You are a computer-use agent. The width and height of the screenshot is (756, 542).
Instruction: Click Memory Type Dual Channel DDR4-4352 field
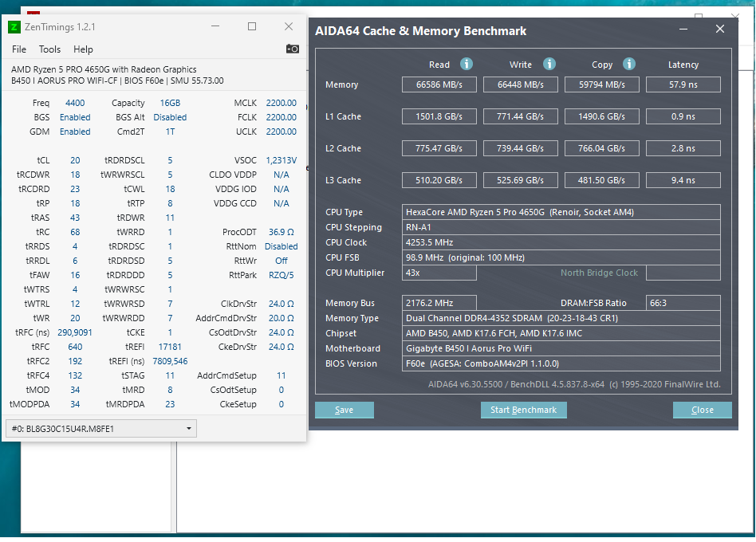(561, 318)
